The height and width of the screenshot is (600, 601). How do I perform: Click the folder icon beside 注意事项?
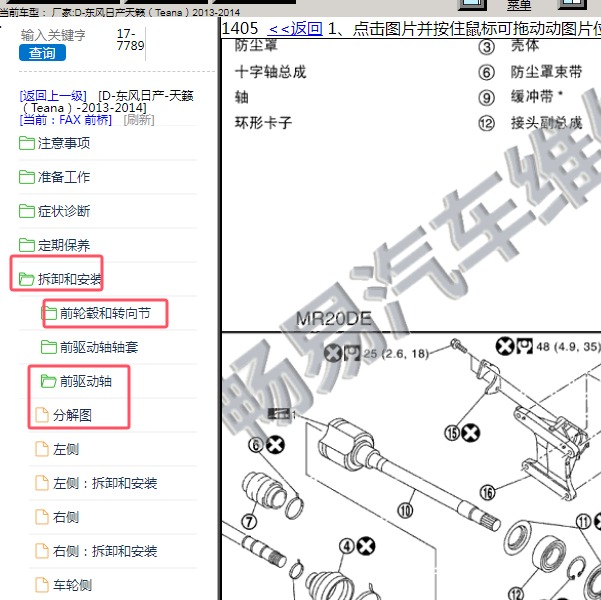pyautogui.click(x=26, y=143)
